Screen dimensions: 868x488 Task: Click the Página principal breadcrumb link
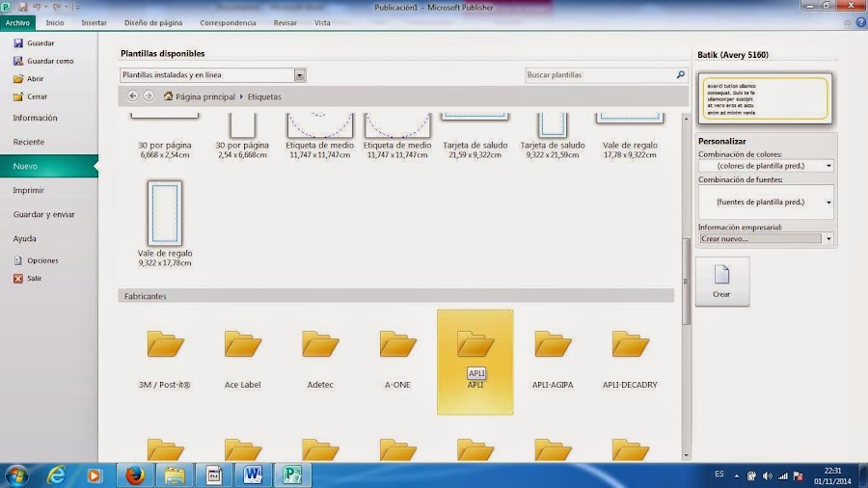point(205,96)
